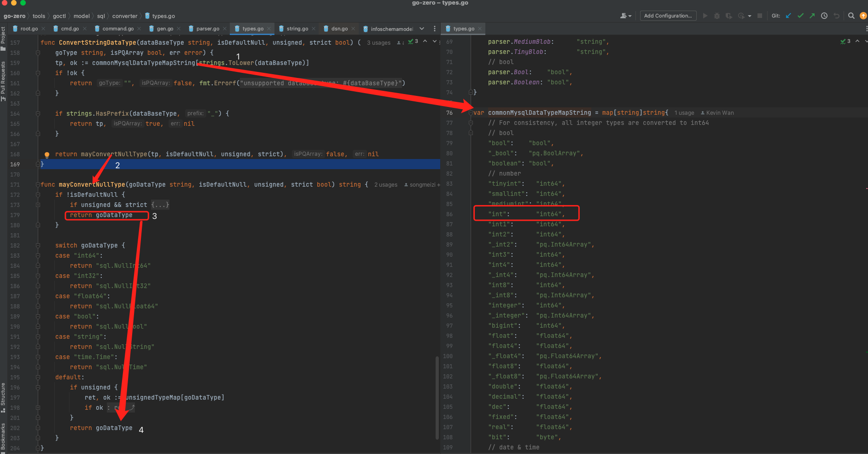Open the string.go editor tab
The height and width of the screenshot is (454, 868).
point(297,29)
